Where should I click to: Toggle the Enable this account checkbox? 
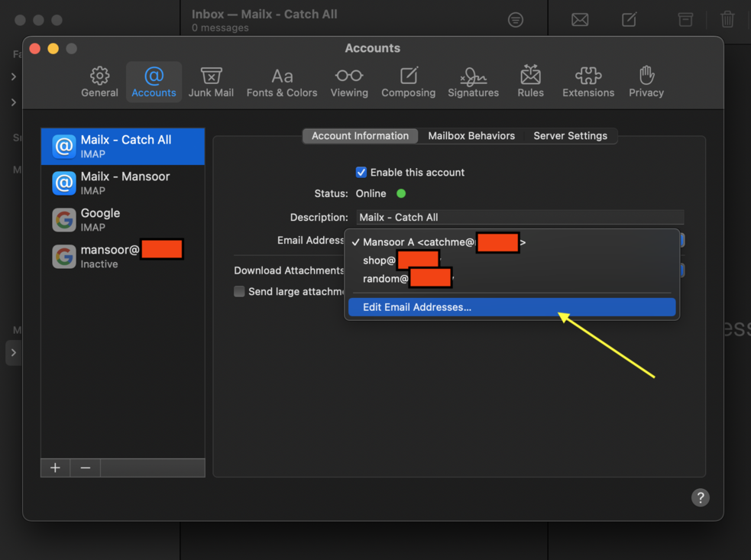[361, 173]
